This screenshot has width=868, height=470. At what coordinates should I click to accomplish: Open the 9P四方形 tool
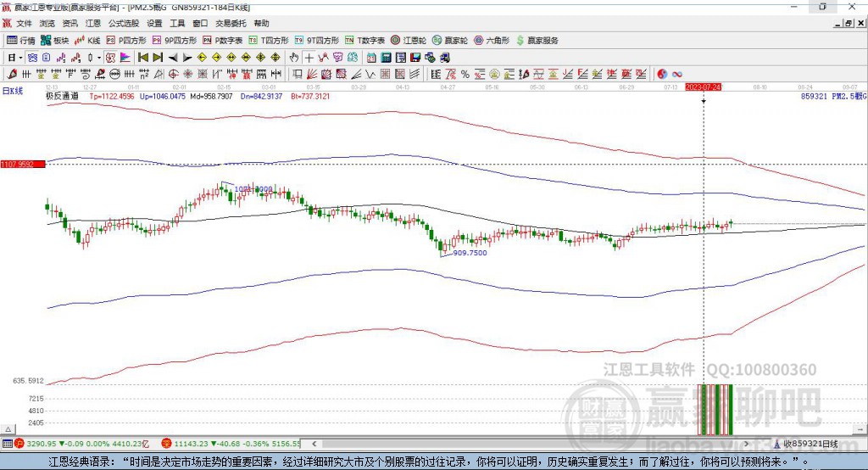(x=175, y=41)
